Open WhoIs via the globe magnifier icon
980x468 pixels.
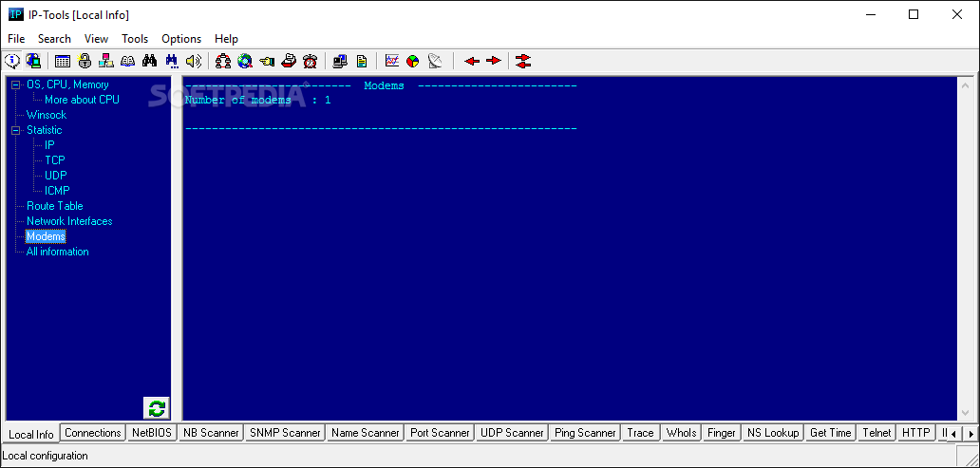245,61
